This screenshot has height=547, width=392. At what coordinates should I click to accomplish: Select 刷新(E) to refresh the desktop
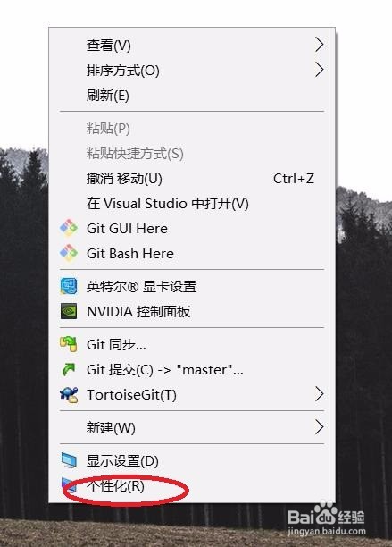click(192, 96)
